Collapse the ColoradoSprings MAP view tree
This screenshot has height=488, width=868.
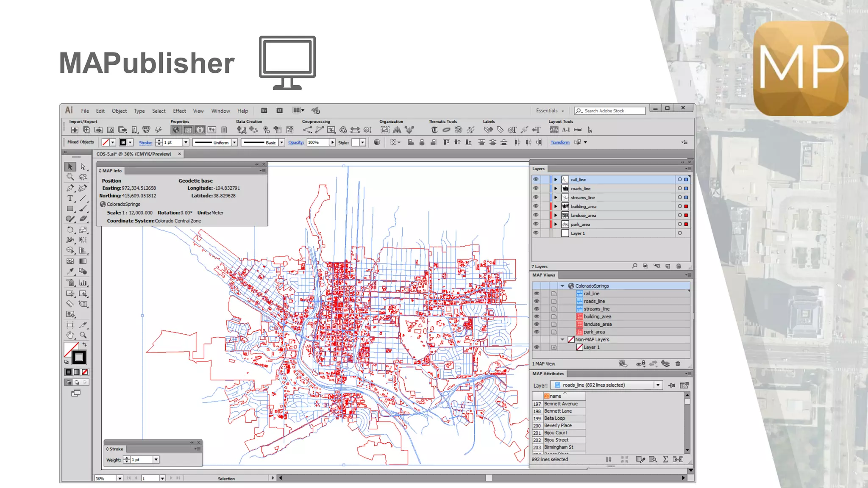pyautogui.click(x=562, y=286)
